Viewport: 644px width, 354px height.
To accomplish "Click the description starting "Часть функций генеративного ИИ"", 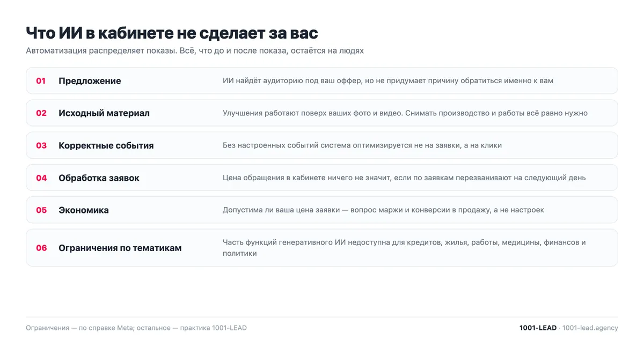I will [x=404, y=248].
